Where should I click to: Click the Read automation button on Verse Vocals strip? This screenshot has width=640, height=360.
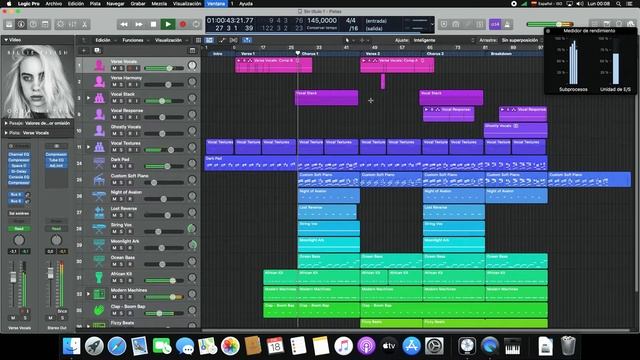point(19,229)
